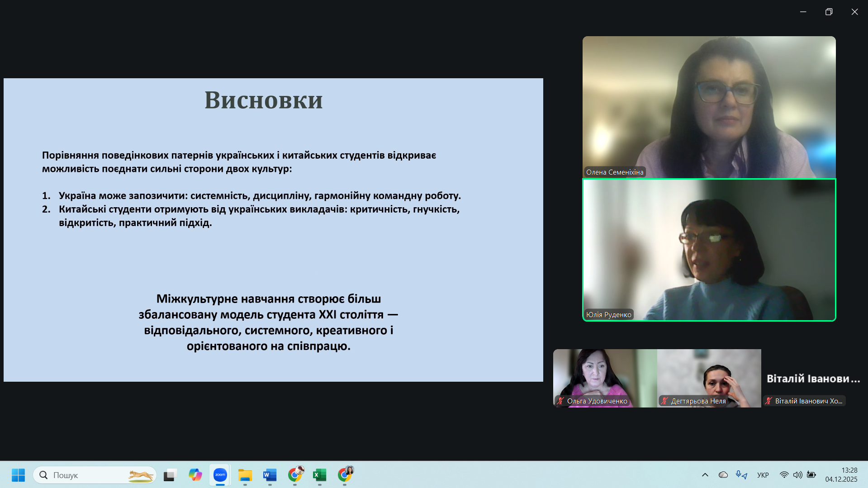Expand the hidden system tray icons chevron
This screenshot has width=868, height=488.
click(705, 475)
